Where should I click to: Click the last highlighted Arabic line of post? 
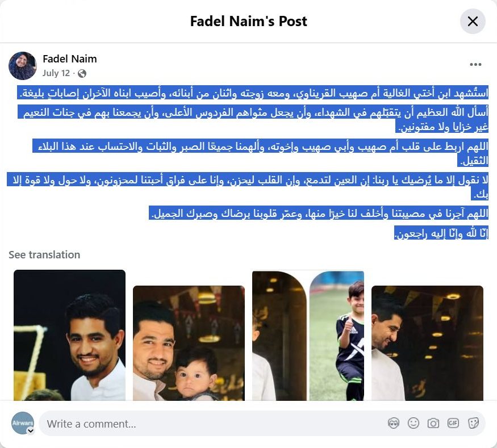point(441,233)
